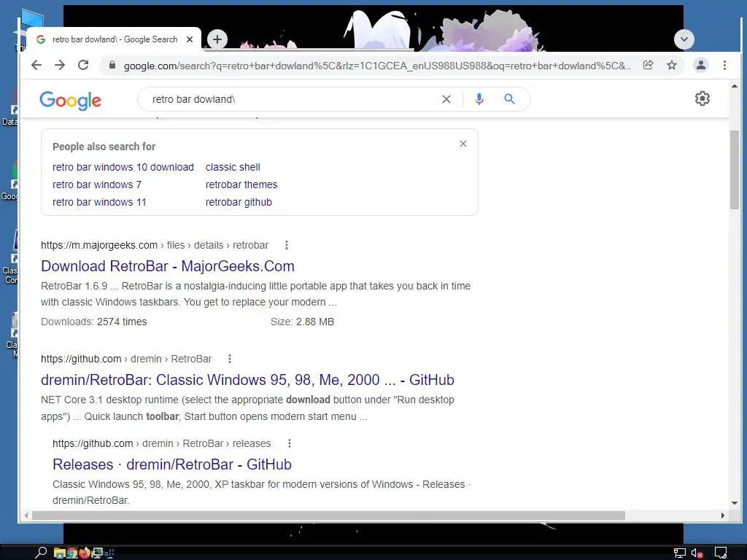Open Releases dremin/RetroBar GitHub link

[x=172, y=464]
